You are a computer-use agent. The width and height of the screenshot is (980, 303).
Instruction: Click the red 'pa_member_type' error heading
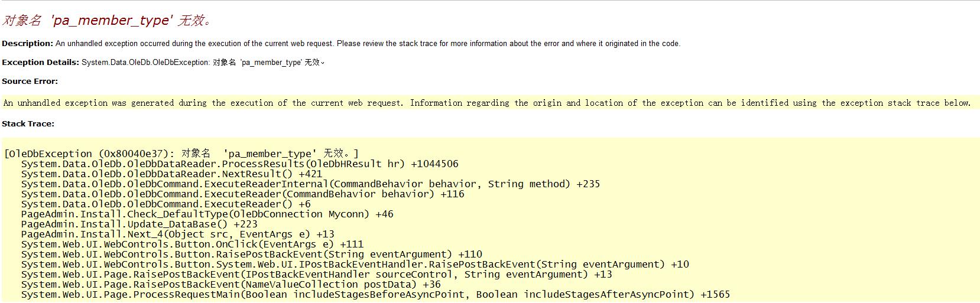107,21
